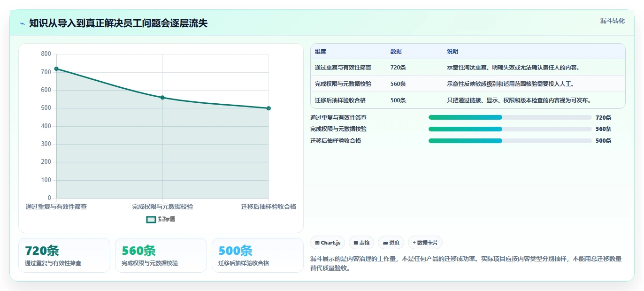
Task: Click the chart data point at value 500
Action: coord(268,108)
